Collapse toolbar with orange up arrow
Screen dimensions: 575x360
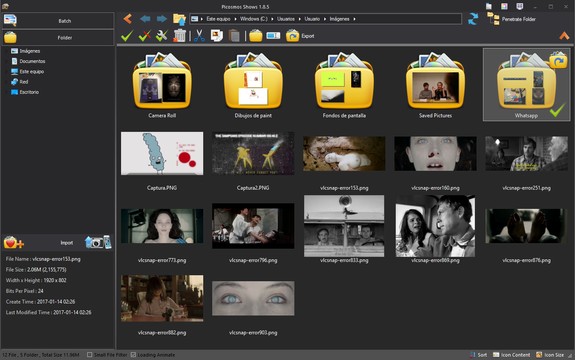click(x=564, y=36)
